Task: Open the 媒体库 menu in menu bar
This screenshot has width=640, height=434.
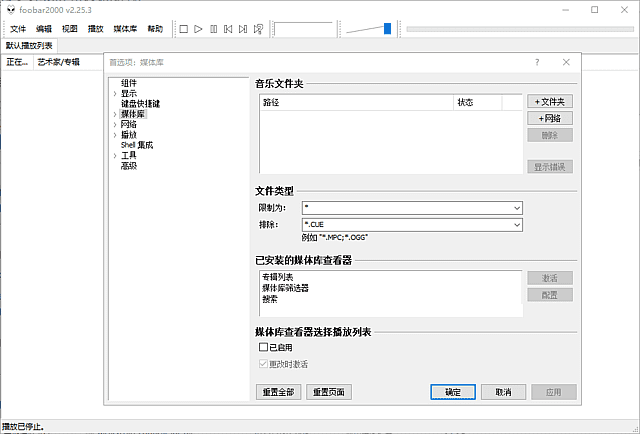Action: (127, 29)
